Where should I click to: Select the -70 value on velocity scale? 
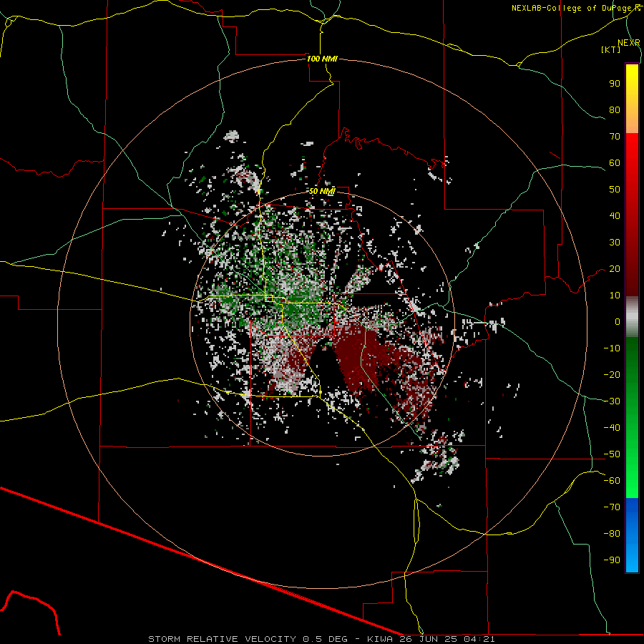pos(612,507)
